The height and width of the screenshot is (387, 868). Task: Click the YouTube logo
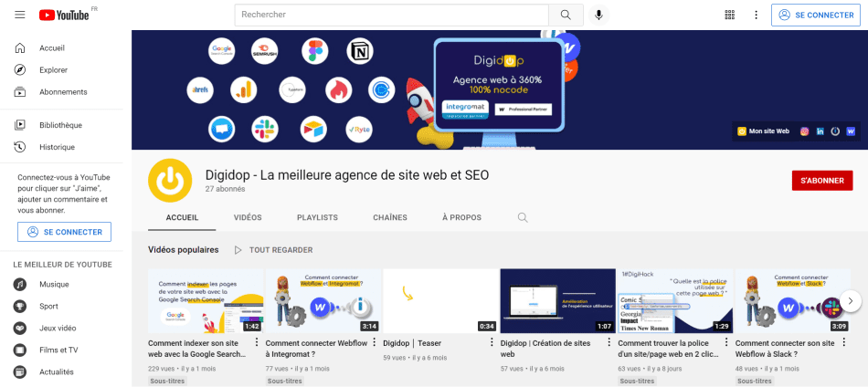64,15
